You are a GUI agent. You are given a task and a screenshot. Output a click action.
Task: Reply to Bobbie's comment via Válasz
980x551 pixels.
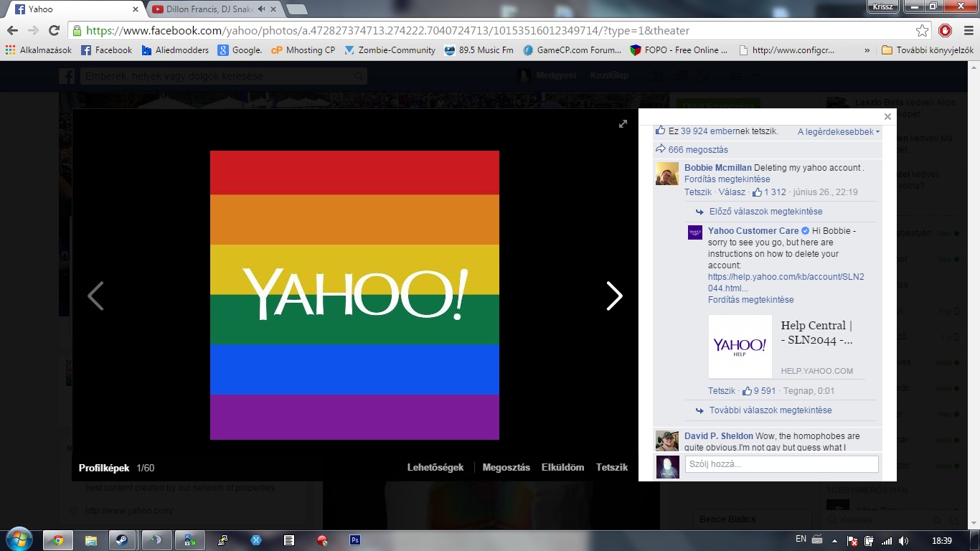coord(732,192)
